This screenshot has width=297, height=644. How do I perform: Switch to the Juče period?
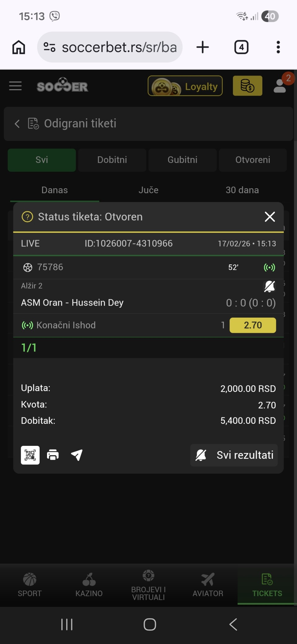(x=148, y=190)
